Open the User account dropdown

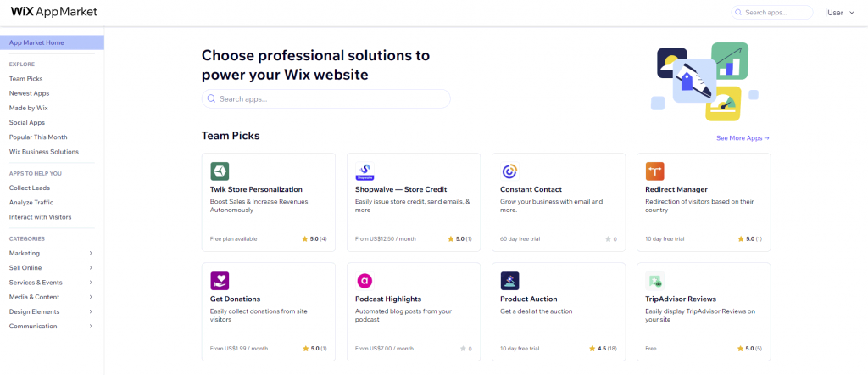(840, 13)
